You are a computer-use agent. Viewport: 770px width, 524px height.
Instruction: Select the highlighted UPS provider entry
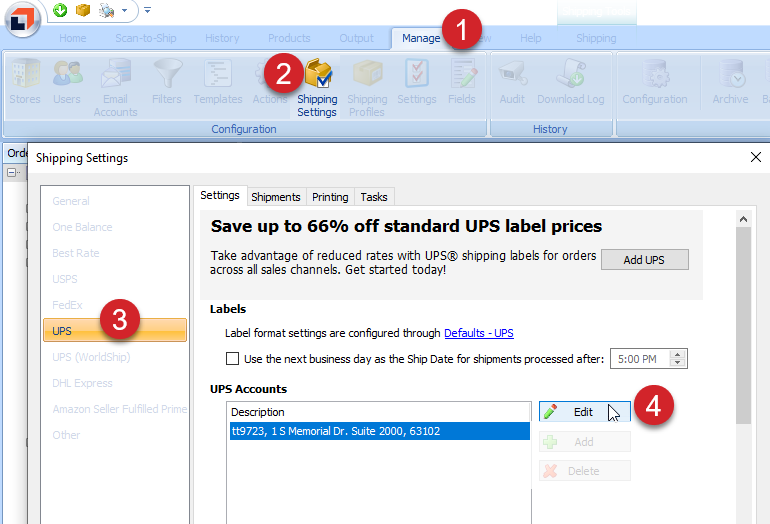click(x=114, y=331)
